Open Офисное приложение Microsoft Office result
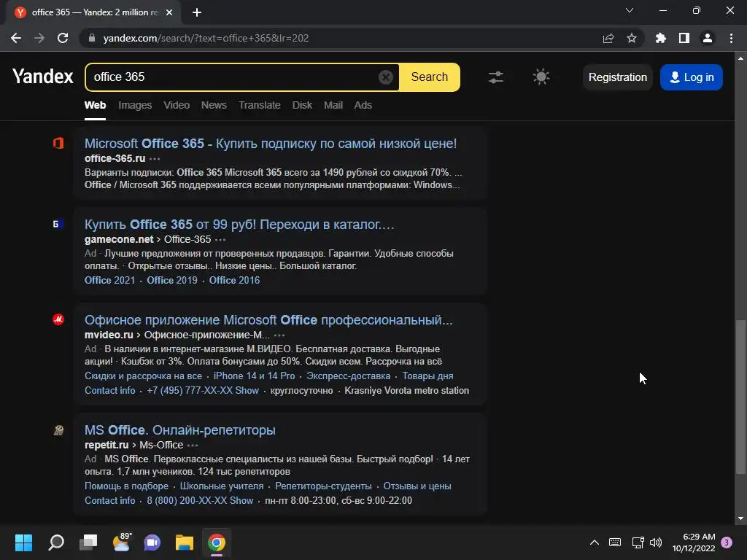The height and width of the screenshot is (560, 747). click(268, 320)
